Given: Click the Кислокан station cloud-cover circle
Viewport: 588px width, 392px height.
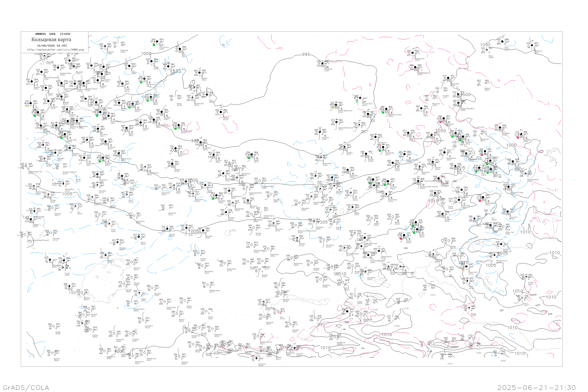Looking at the screenshot, I should pos(532,45).
